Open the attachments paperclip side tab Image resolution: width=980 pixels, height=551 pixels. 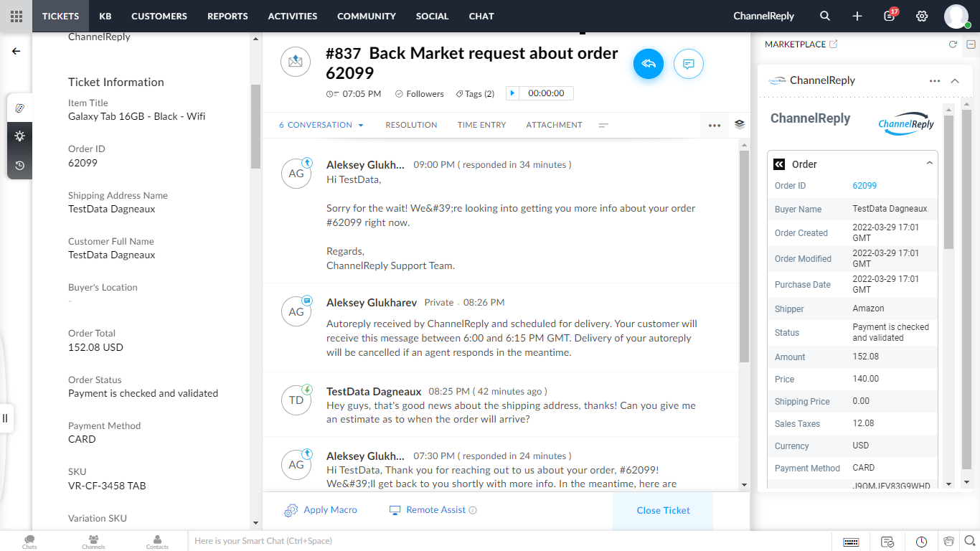tap(19, 108)
